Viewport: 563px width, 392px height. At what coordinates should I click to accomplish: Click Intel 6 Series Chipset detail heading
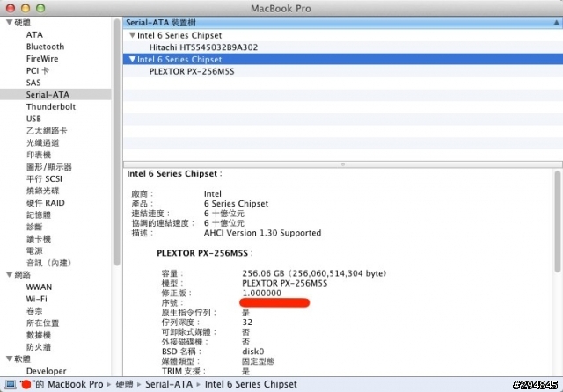click(174, 173)
